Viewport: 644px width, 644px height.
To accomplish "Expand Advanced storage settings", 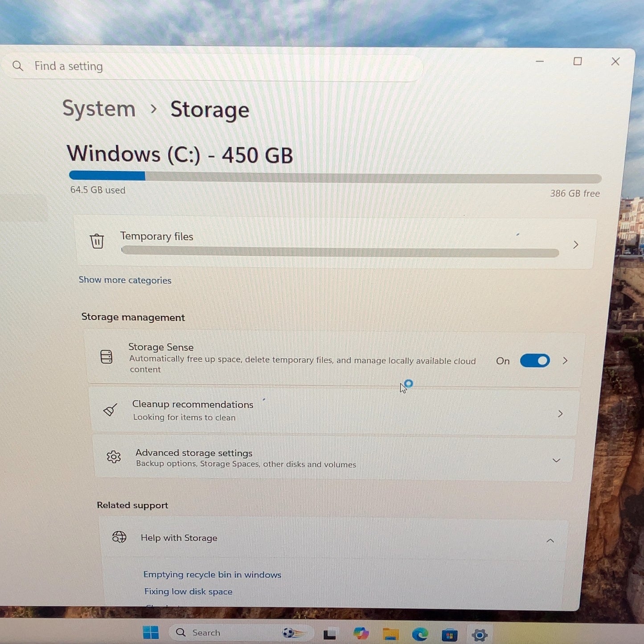I will tap(556, 460).
